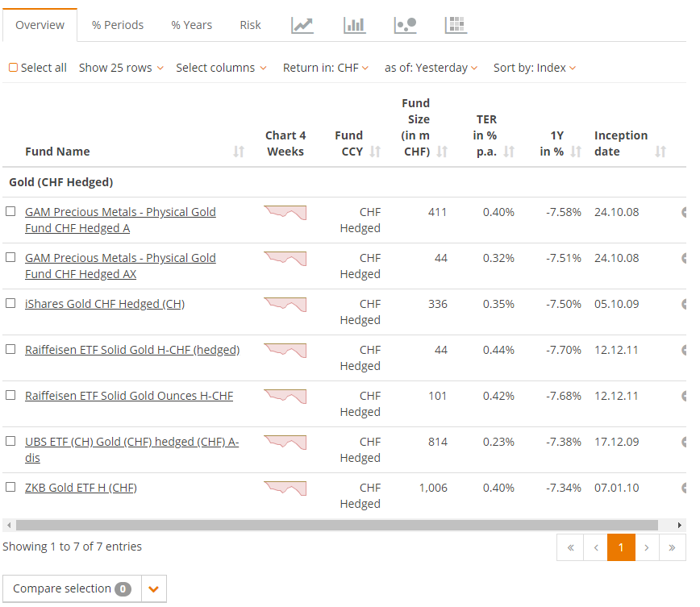This screenshot has width=700, height=607.
Task: Open the Select columns dropdown
Action: click(221, 68)
